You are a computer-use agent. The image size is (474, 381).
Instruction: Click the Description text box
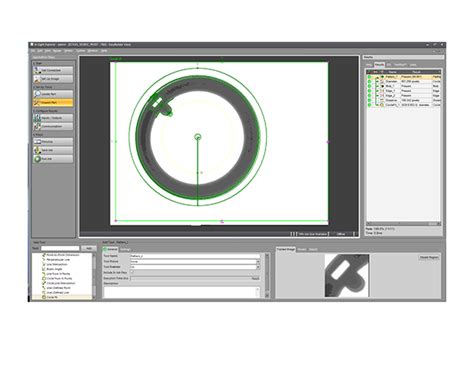[182, 292]
